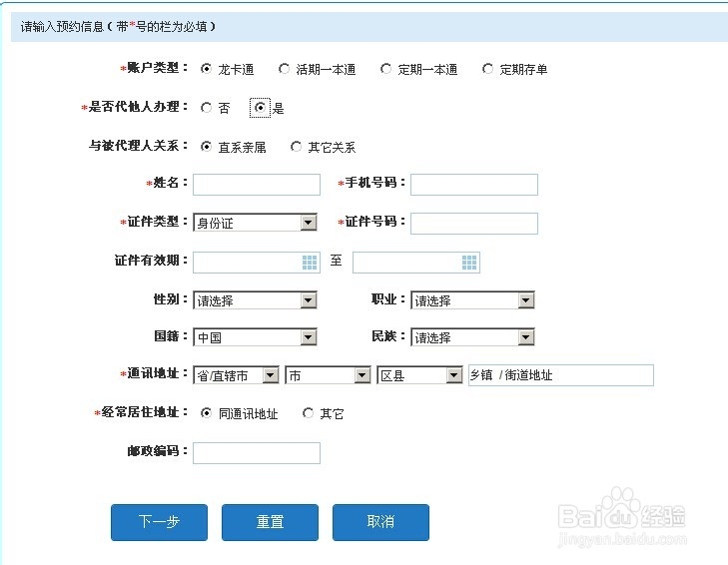Viewport: 728px width, 565px height.
Task: Click the validity end date field
Action: click(416, 263)
